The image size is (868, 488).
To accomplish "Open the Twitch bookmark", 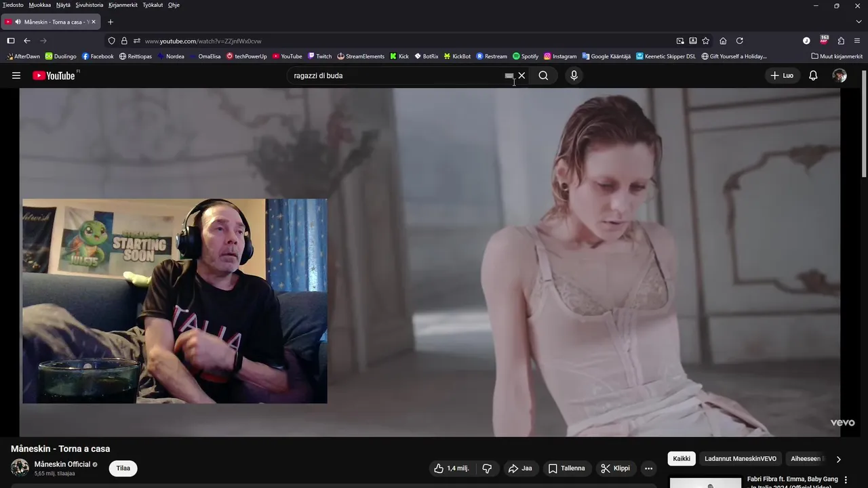I will pos(319,56).
